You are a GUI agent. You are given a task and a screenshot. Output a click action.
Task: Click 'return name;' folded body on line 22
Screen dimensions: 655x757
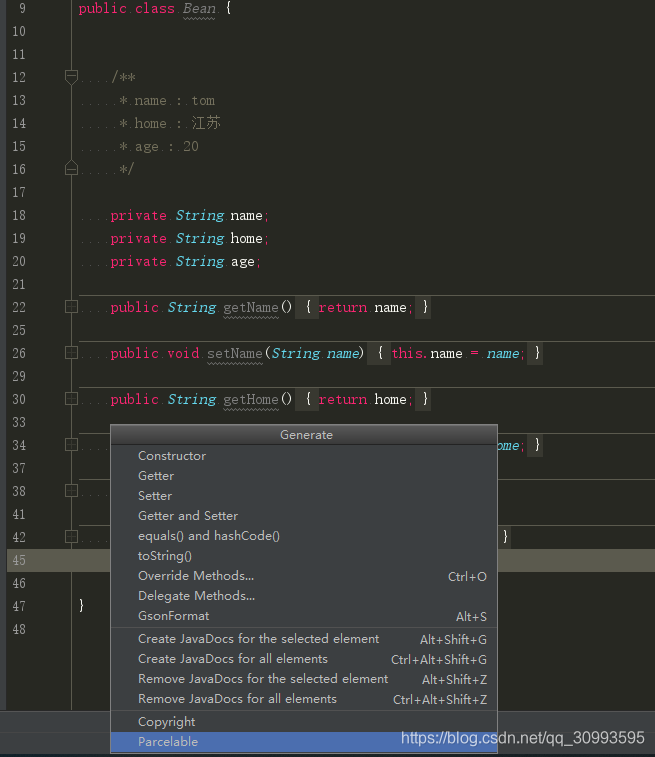tap(365, 308)
